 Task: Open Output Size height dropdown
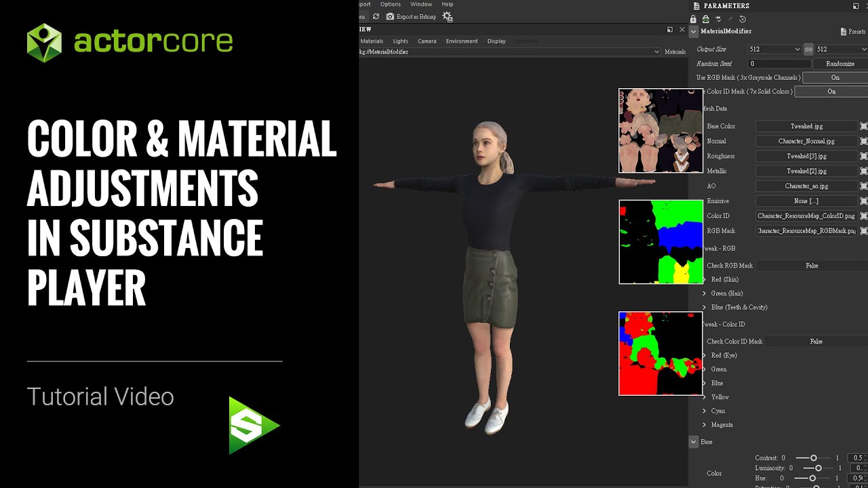click(x=842, y=49)
